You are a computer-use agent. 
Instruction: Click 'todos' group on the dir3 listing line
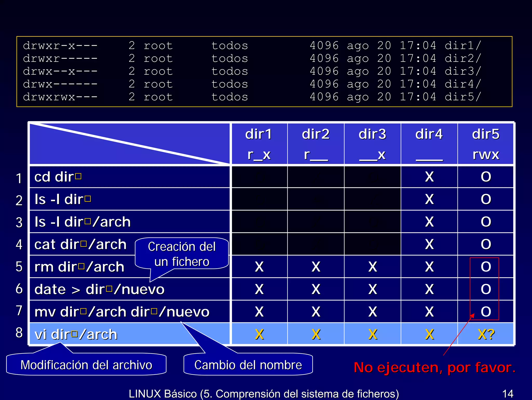click(230, 71)
